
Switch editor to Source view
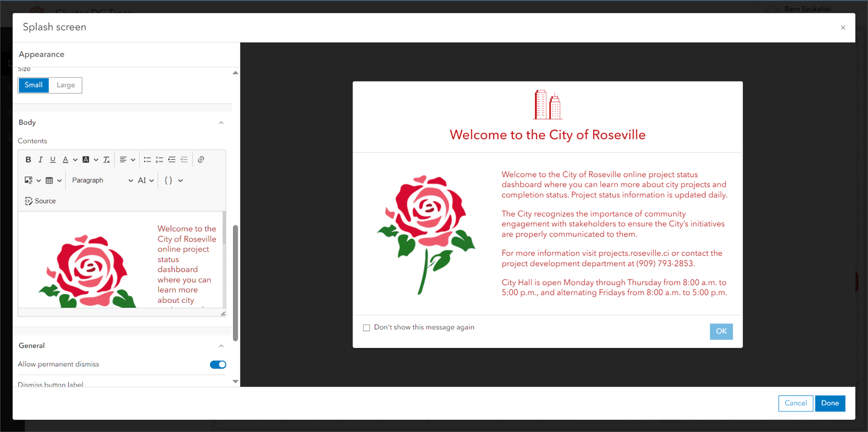click(x=40, y=201)
